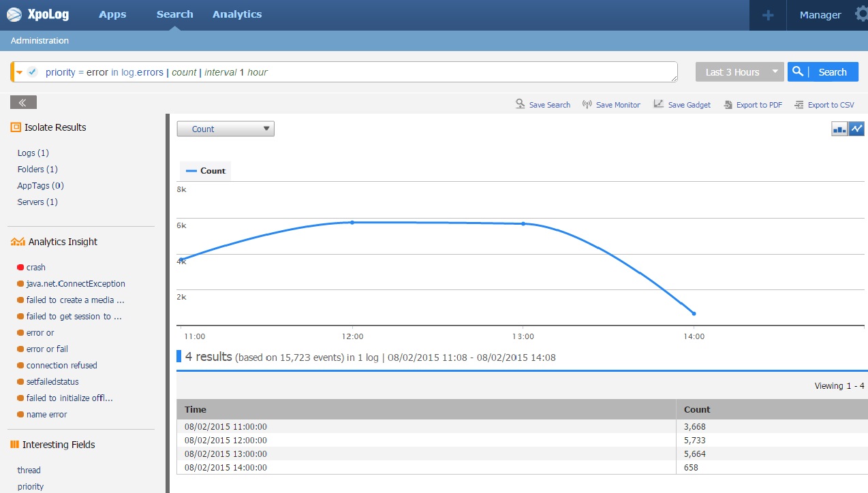The image size is (868, 493).
Task: Toggle the query validation checkmark
Action: point(32,72)
